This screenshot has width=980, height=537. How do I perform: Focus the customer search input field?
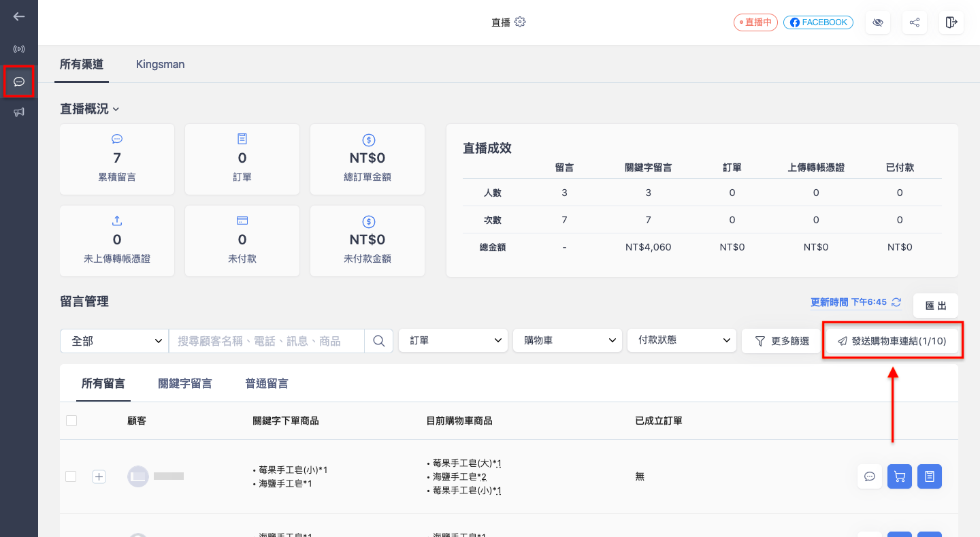click(266, 341)
